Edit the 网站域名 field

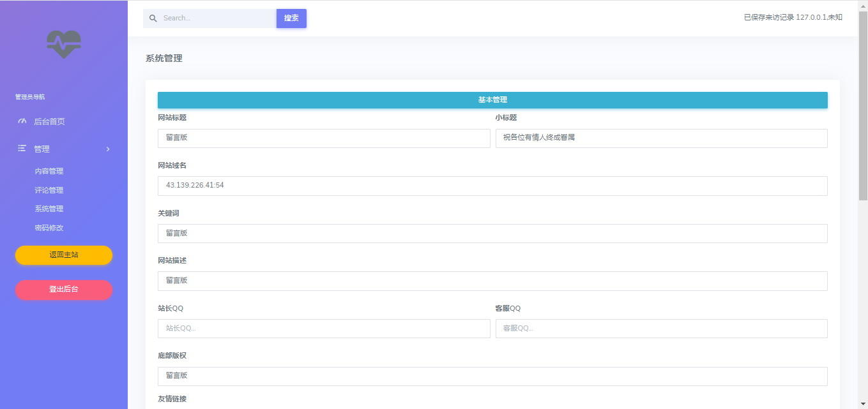tap(492, 186)
